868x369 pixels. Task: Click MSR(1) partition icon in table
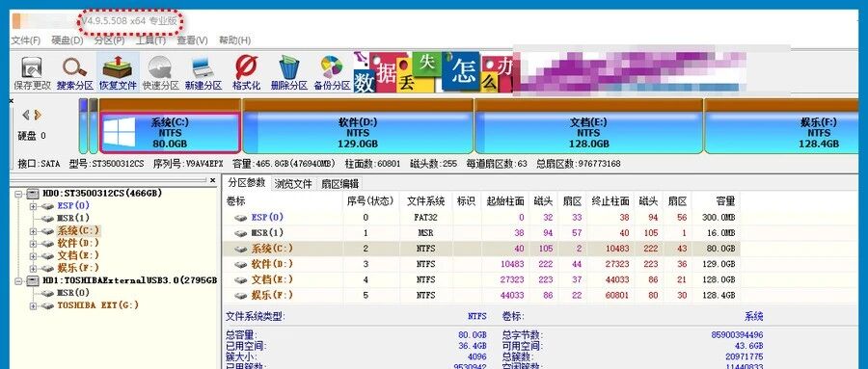point(240,233)
